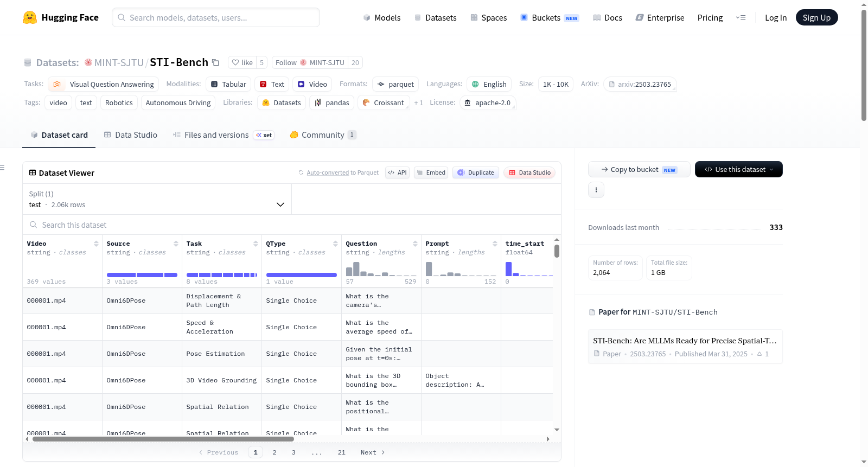The height and width of the screenshot is (467, 868).
Task: Sort the Video column
Action: [96, 244]
